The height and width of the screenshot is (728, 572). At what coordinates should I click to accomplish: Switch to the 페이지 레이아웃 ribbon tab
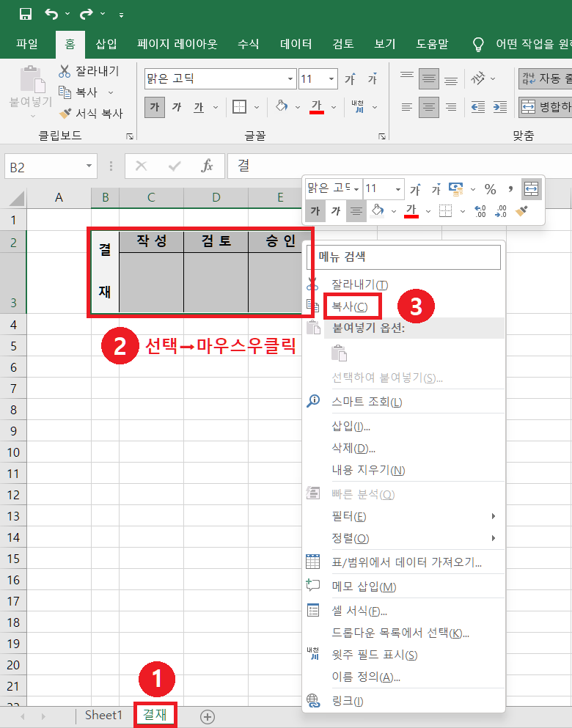[x=177, y=44]
